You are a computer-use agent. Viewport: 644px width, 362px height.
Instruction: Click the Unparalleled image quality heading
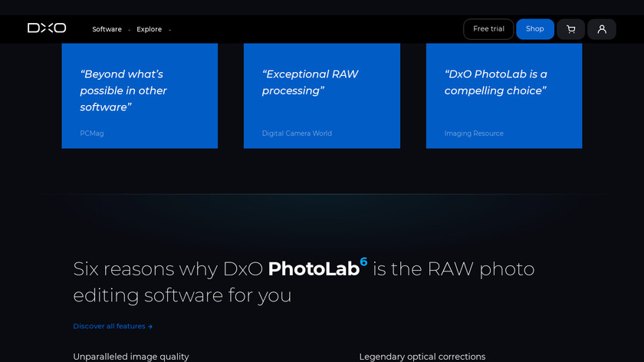pyautogui.click(x=130, y=357)
